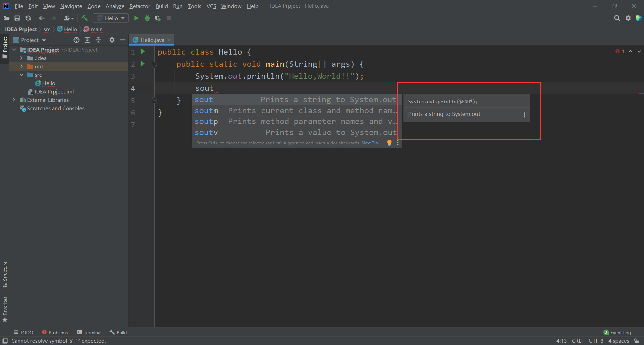Screen dimensions: 644x345
Task: Collapse all in Project panel
Action: [x=98, y=40]
